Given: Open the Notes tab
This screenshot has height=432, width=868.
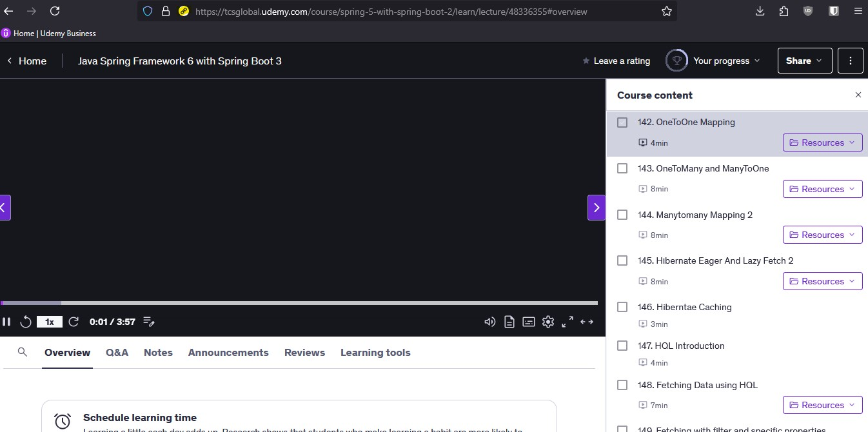Looking at the screenshot, I should tap(158, 353).
